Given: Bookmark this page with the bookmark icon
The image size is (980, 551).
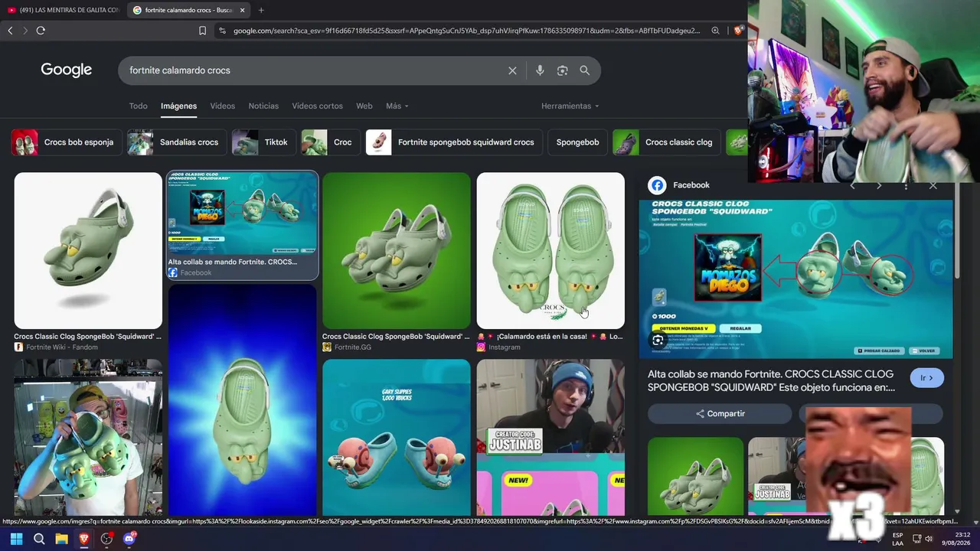Looking at the screenshot, I should pyautogui.click(x=202, y=31).
